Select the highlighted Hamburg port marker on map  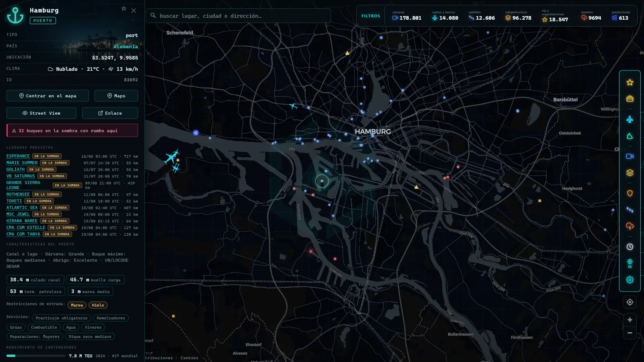tap(322, 181)
